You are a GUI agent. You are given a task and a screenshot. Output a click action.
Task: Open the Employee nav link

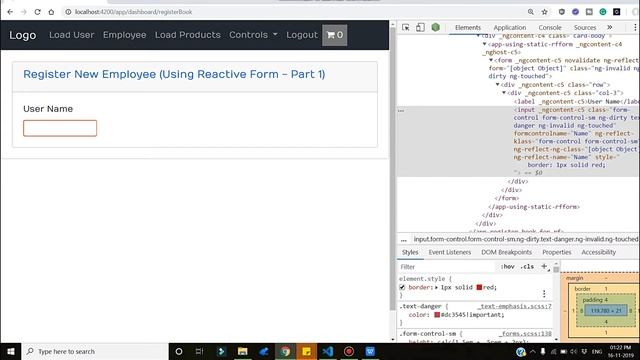[124, 35]
